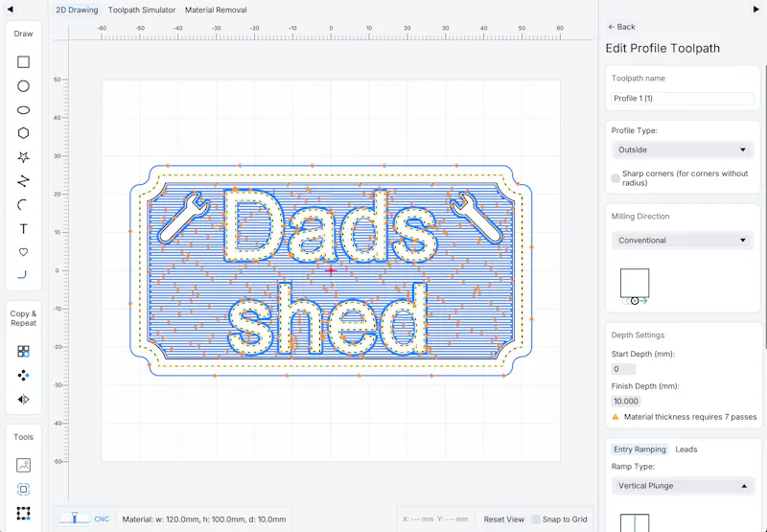Click the right panel scrollbar
767x532 pixels.
765,205
